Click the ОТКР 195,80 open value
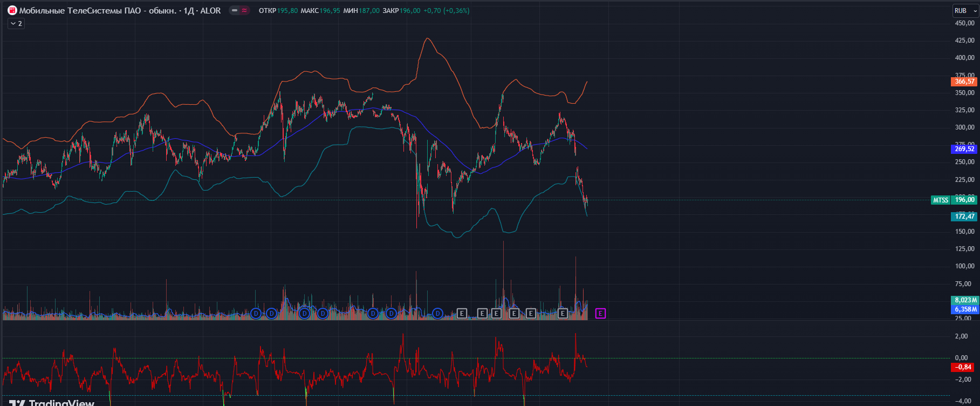 [278, 11]
